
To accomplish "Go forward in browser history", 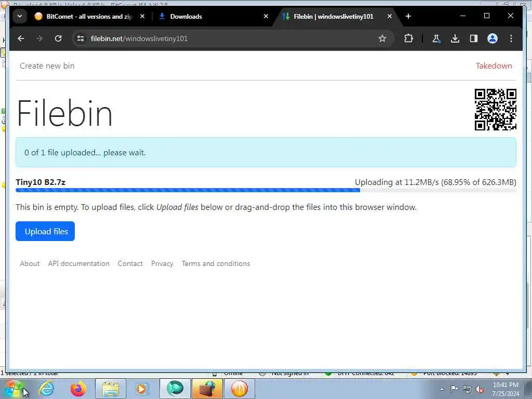I will pos(39,38).
